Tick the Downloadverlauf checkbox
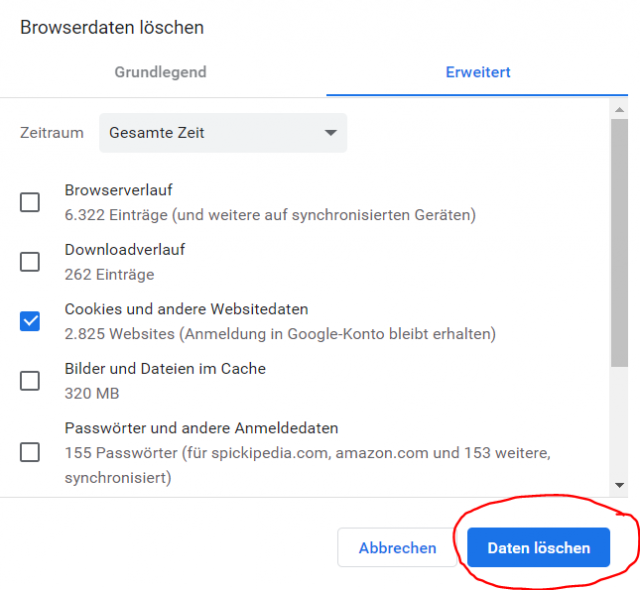 30,262
